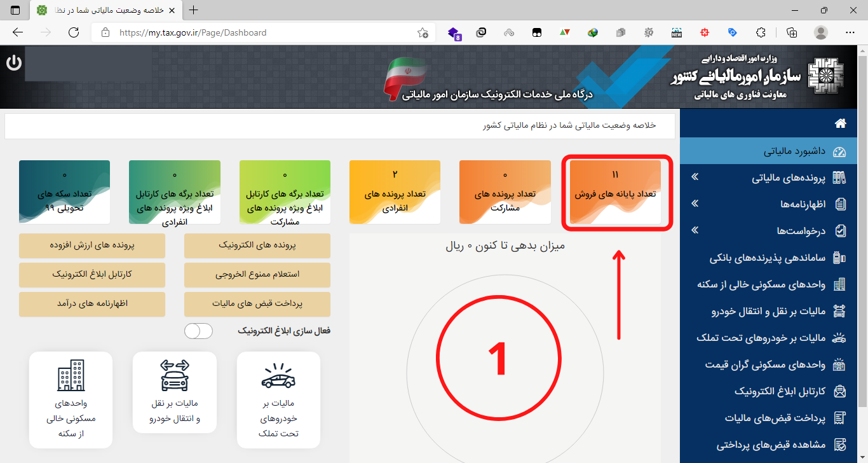
Task: Open the browser profile avatar icon
Action: (821, 32)
